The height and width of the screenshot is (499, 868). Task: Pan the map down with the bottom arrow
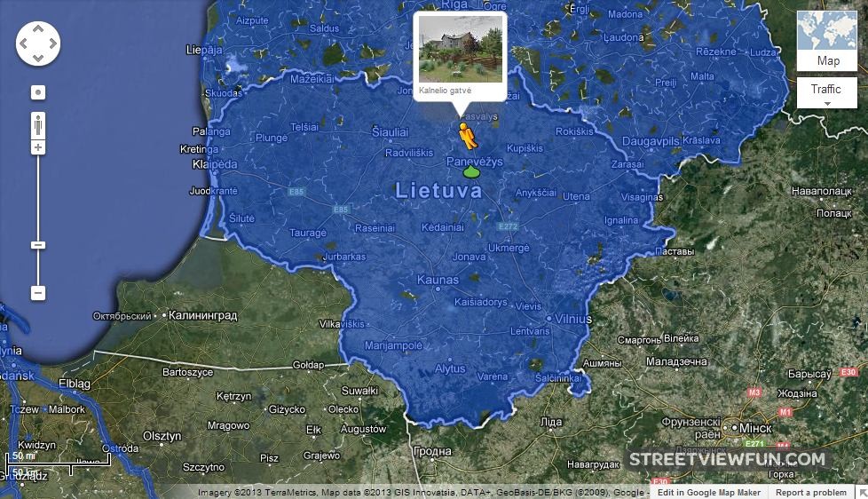[38, 56]
